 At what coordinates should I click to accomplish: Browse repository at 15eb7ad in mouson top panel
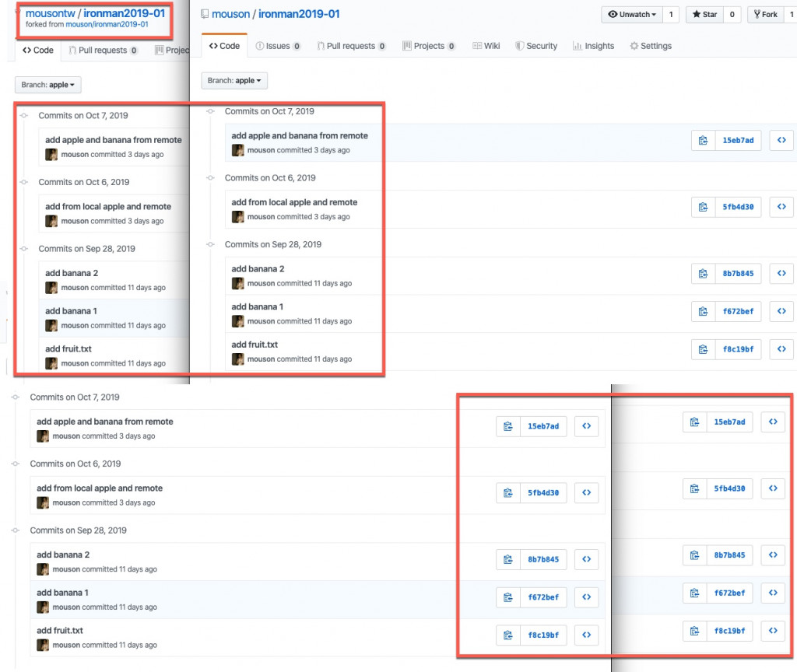click(781, 140)
